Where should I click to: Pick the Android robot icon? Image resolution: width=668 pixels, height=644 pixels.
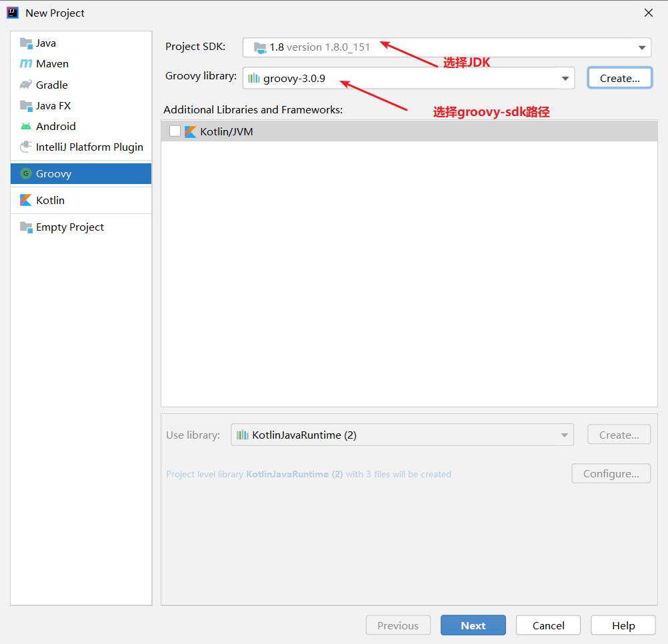[x=26, y=127]
